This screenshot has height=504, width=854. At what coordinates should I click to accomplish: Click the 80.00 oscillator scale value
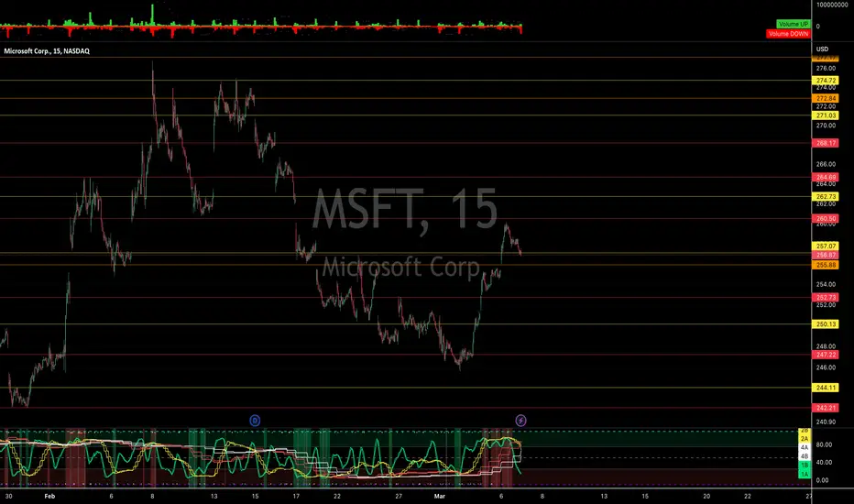[824, 444]
